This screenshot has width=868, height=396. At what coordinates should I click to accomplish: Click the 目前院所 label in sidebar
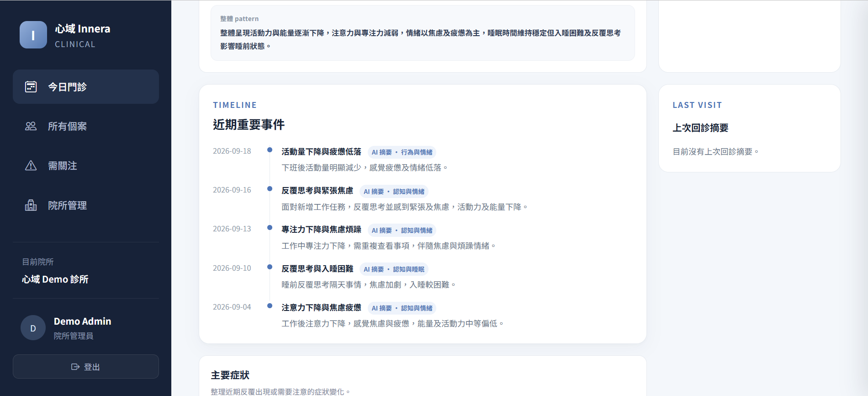coord(38,262)
